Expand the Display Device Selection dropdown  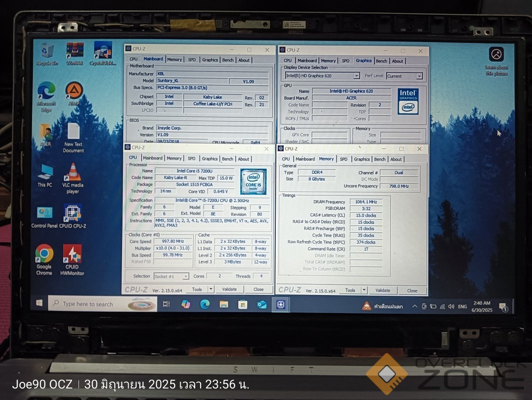tap(356, 76)
